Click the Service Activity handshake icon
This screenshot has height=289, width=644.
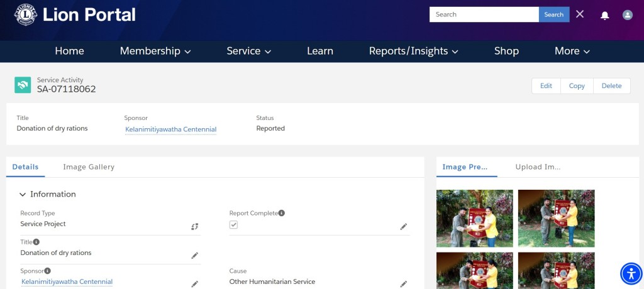click(23, 85)
